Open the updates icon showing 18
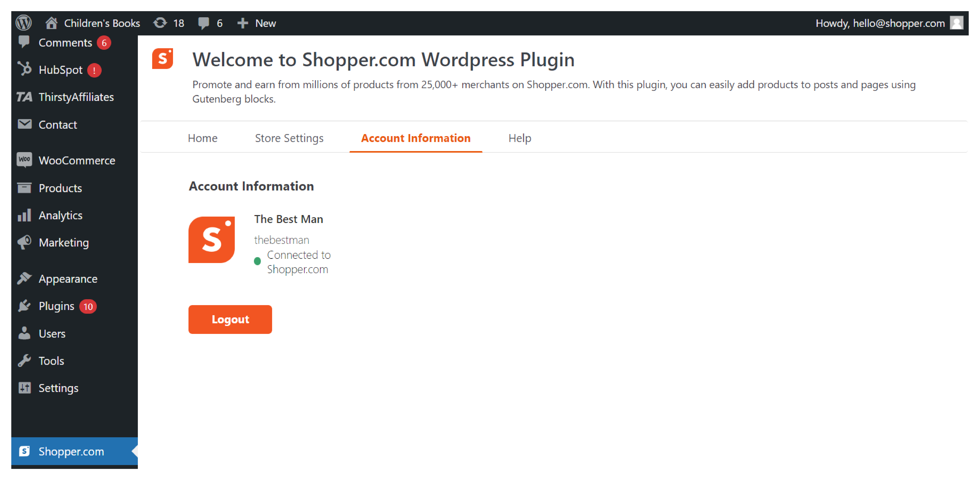Image resolution: width=980 pixels, height=480 pixels. (160, 23)
